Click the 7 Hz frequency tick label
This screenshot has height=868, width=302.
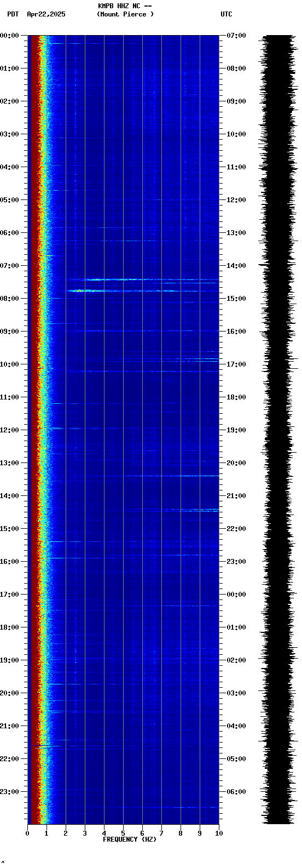coord(161,833)
